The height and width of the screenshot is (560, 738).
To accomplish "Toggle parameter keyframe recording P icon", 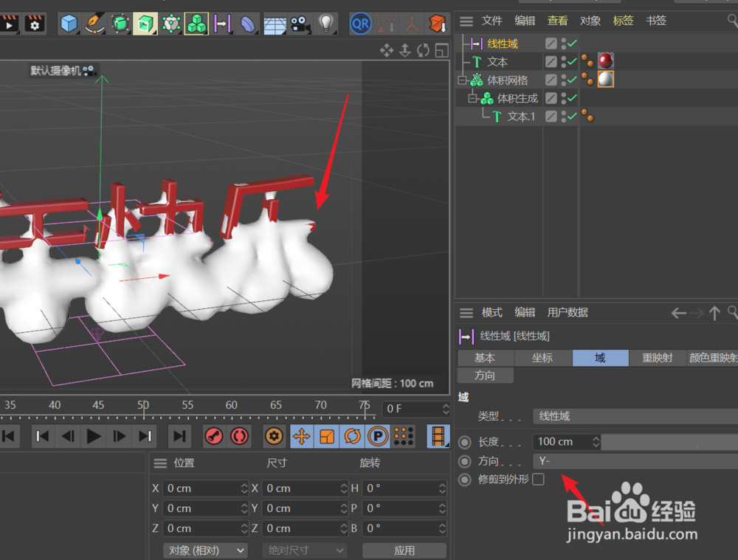I will pos(377,436).
